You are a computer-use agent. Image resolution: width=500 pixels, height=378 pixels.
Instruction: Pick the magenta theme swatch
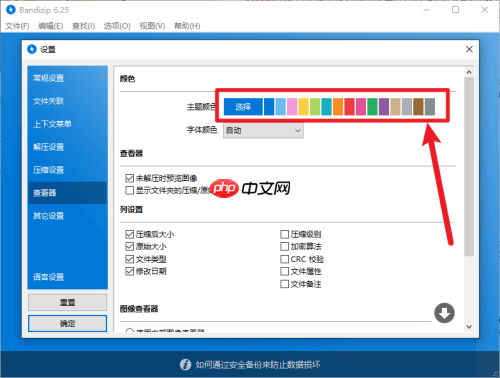click(361, 107)
